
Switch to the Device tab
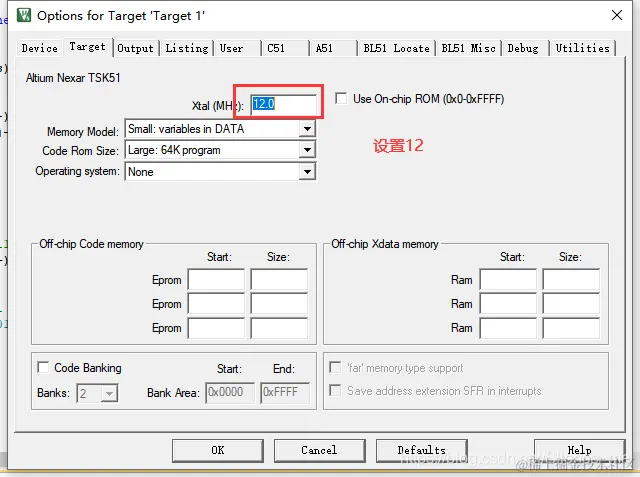(39, 48)
